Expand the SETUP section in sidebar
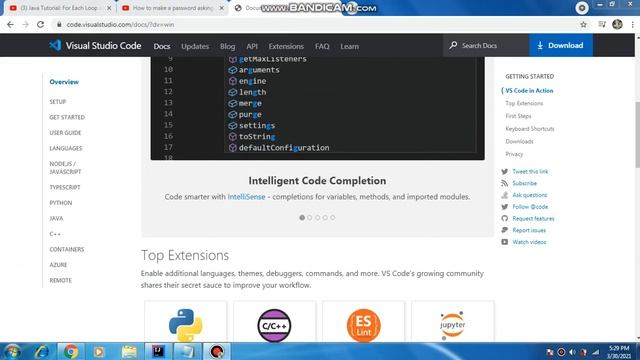Viewport: 640px width, 360px height. click(58, 102)
